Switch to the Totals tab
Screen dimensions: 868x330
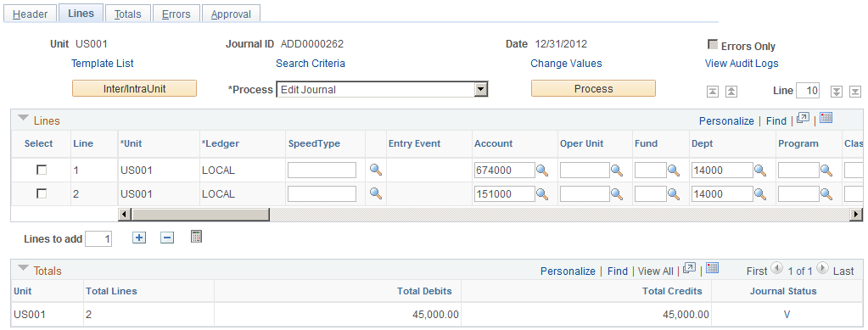128,14
